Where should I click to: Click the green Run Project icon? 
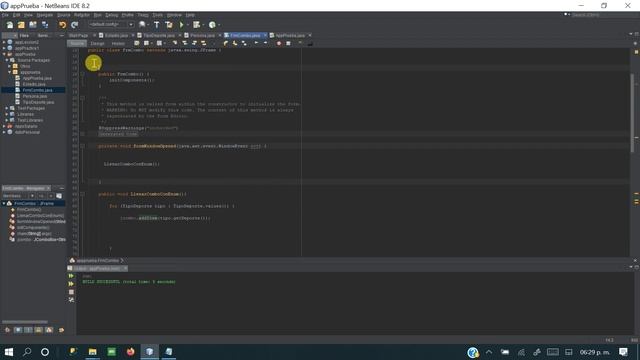(182, 25)
